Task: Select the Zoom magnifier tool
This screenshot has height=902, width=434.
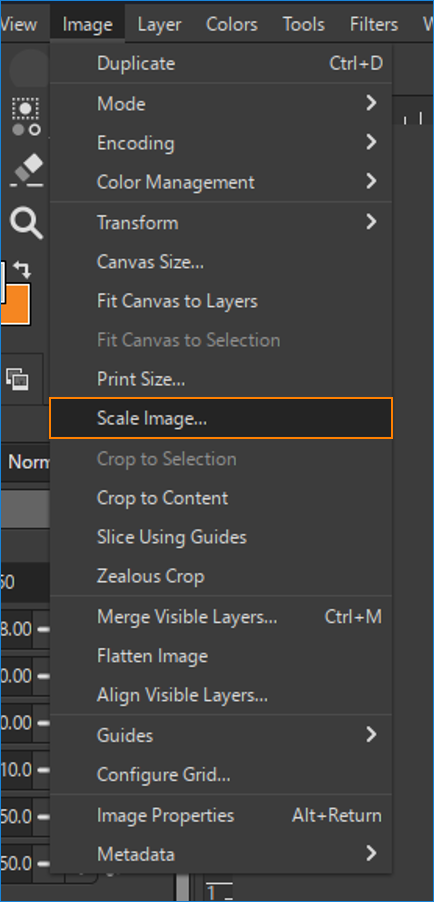Action: coord(26,223)
